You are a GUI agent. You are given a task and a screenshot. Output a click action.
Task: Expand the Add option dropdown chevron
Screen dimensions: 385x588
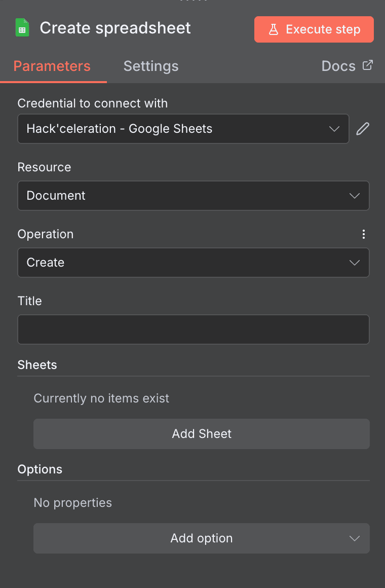[x=355, y=538]
